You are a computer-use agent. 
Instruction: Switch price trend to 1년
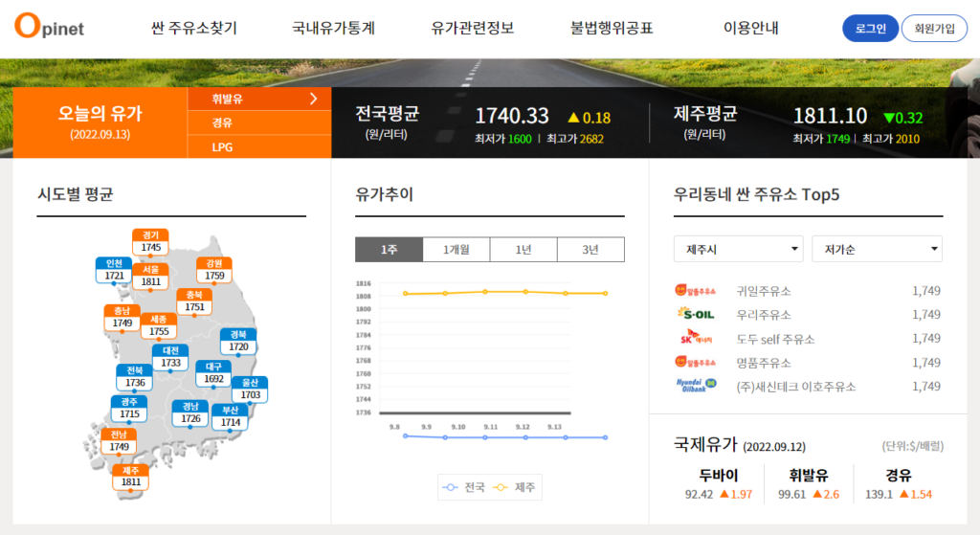click(523, 250)
